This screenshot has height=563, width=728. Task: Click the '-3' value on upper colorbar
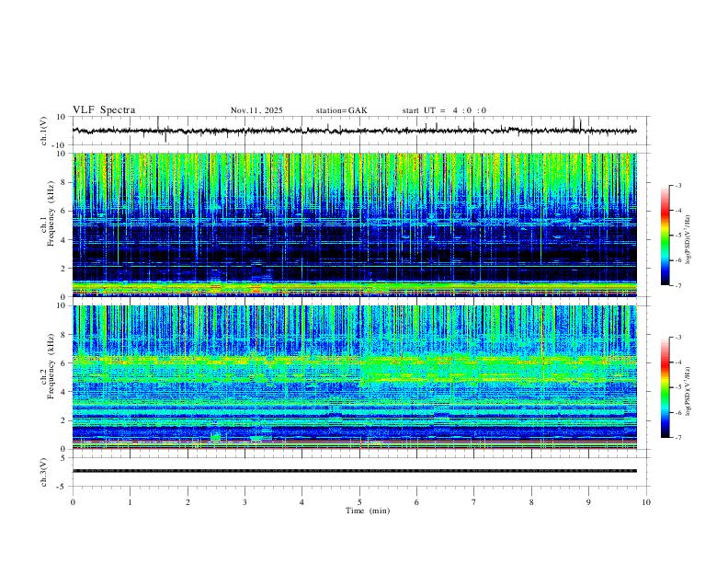(x=678, y=185)
